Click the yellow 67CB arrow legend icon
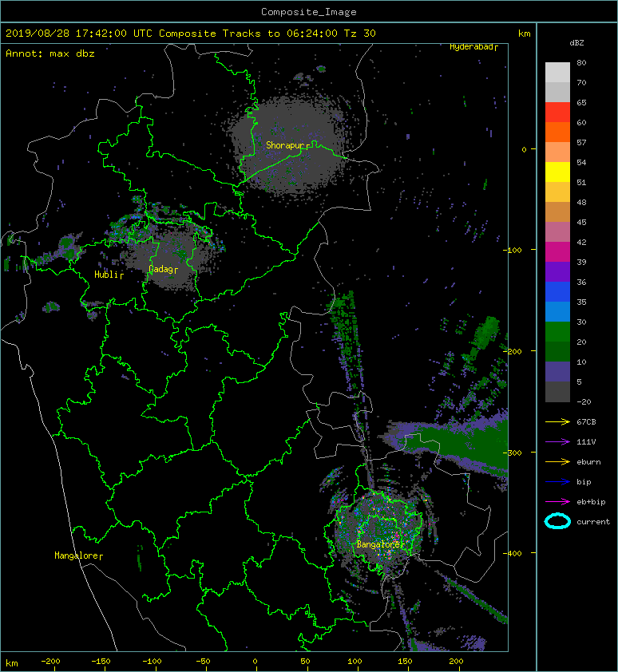The width and height of the screenshot is (618, 672). 557,421
